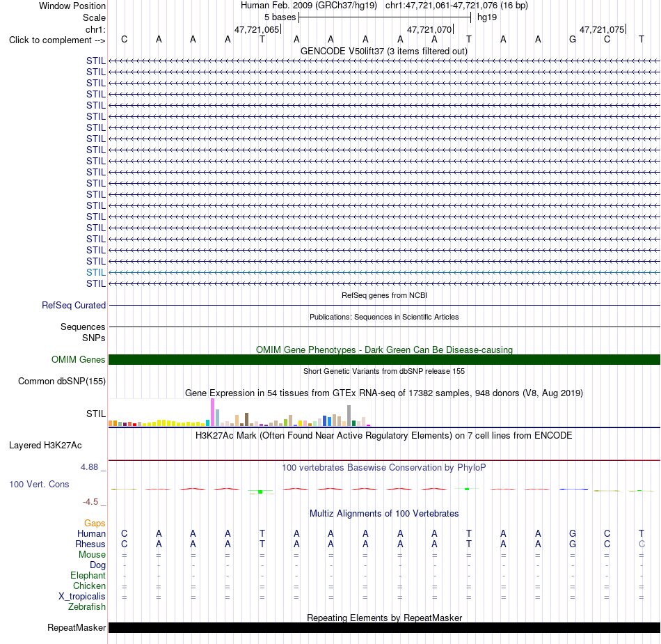Click the "Common dbSNP(155)" track label
The height and width of the screenshot is (644, 661).
[x=62, y=382]
